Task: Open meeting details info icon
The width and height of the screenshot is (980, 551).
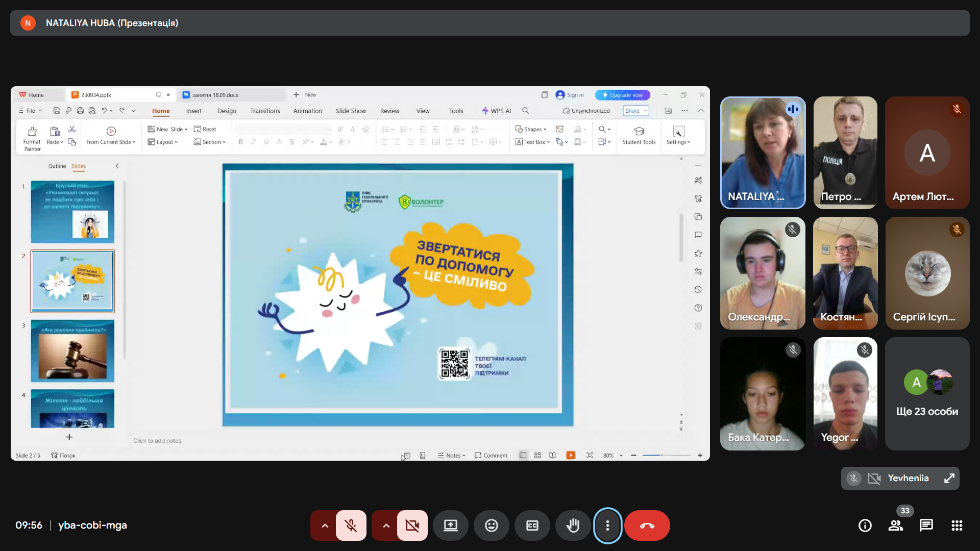Action: pyautogui.click(x=865, y=525)
